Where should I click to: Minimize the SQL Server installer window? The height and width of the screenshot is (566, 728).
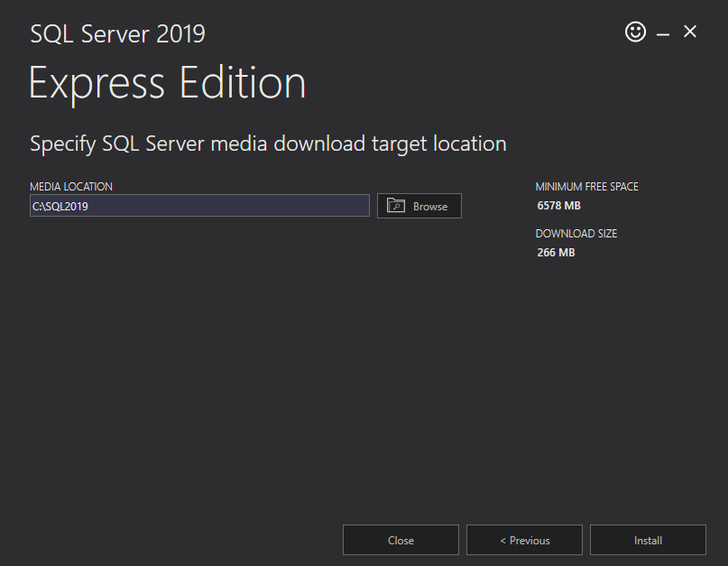click(x=662, y=34)
